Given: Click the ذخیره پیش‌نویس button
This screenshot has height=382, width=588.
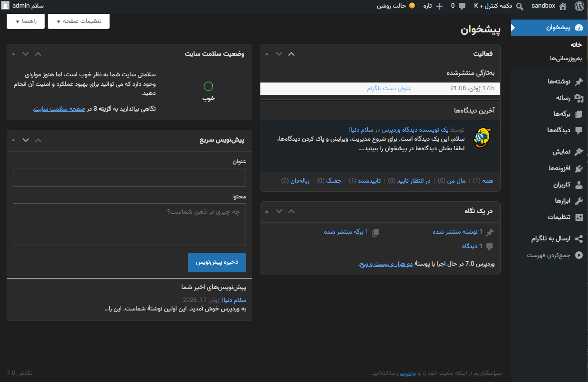Looking at the screenshot, I should (x=217, y=262).
